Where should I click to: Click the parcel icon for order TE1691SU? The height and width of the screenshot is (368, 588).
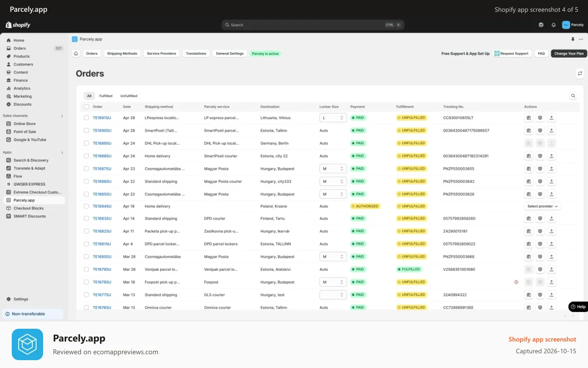tap(540, 118)
